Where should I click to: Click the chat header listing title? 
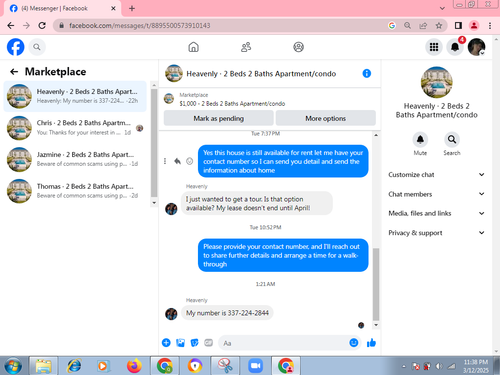pyautogui.click(x=261, y=74)
